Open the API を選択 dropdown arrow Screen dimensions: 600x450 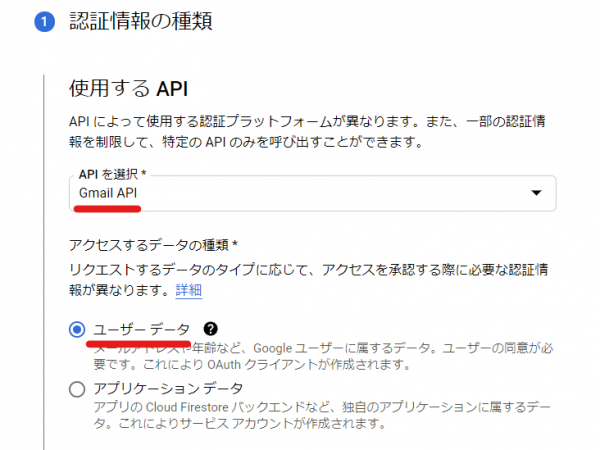point(536,193)
